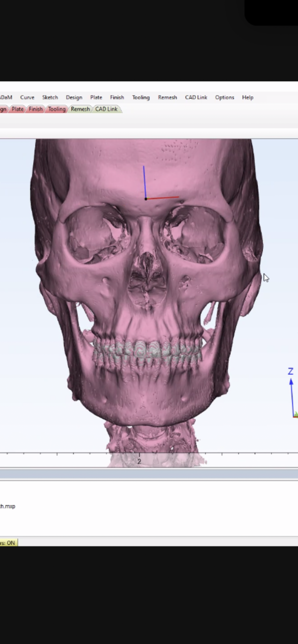298x644 pixels.
Task: Open the Curve menu
Action: point(27,97)
